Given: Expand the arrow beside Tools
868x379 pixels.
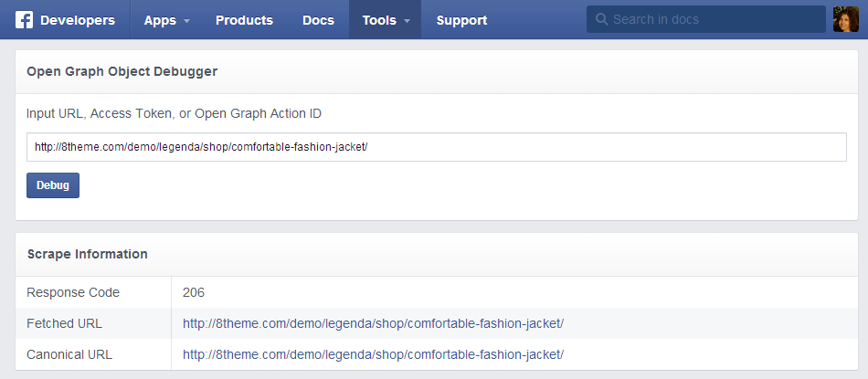Looking at the screenshot, I should 407,21.
